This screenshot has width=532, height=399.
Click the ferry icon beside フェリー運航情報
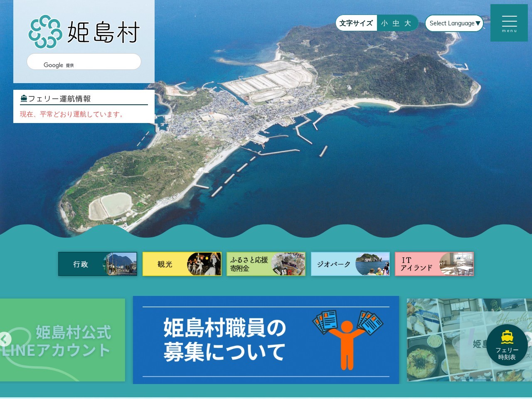point(24,98)
